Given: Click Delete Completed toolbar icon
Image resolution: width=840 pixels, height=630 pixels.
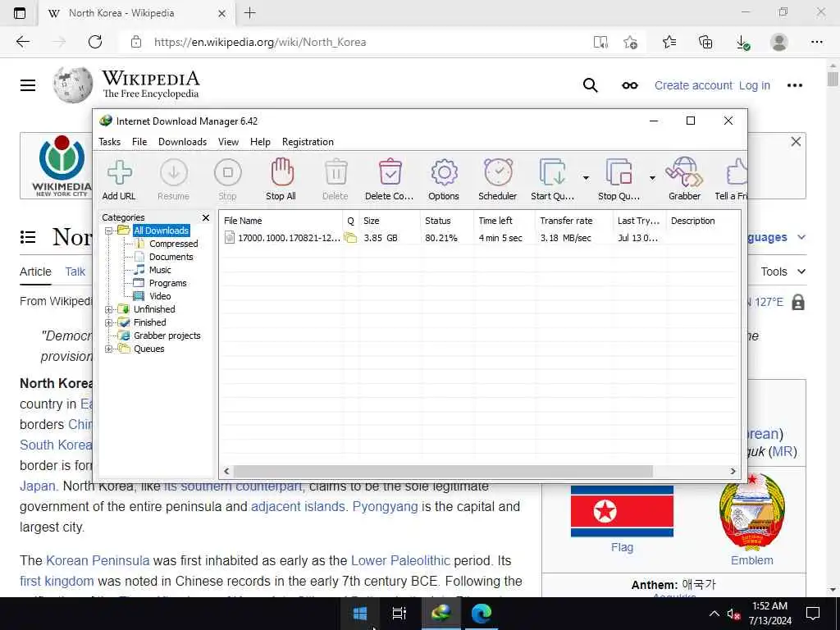Looking at the screenshot, I should pos(390,180).
